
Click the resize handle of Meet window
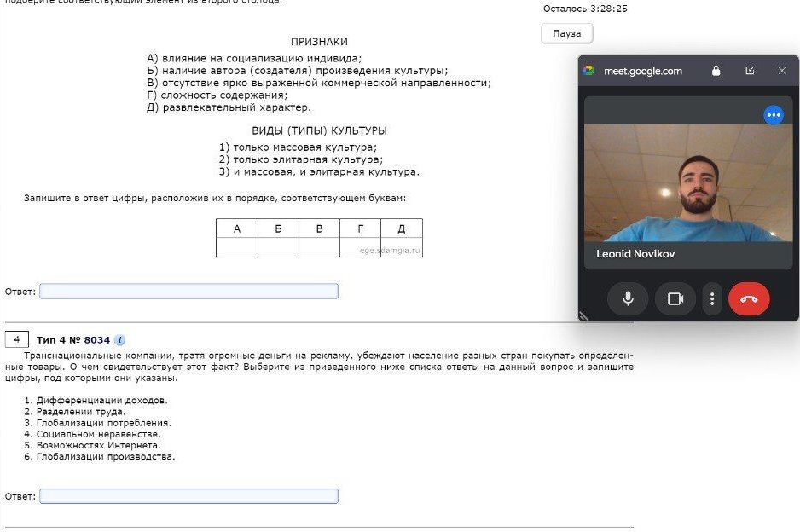583,315
